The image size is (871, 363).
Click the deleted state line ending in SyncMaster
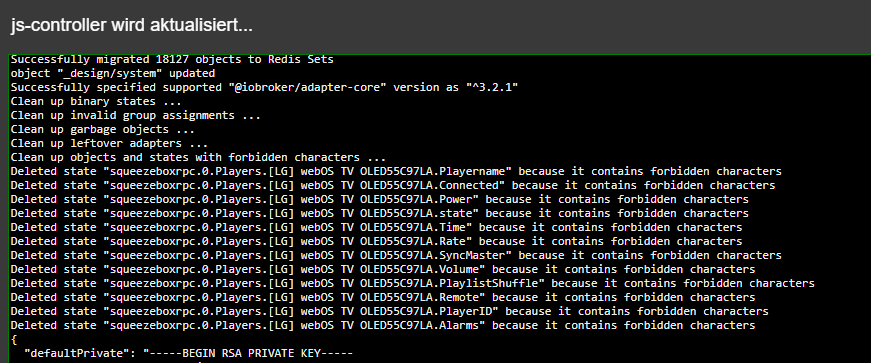[396, 256]
